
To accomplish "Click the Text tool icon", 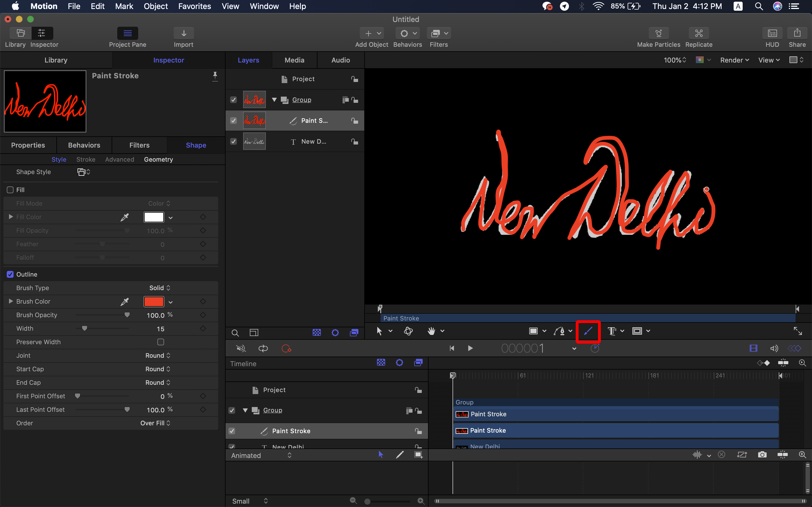I will tap(612, 331).
